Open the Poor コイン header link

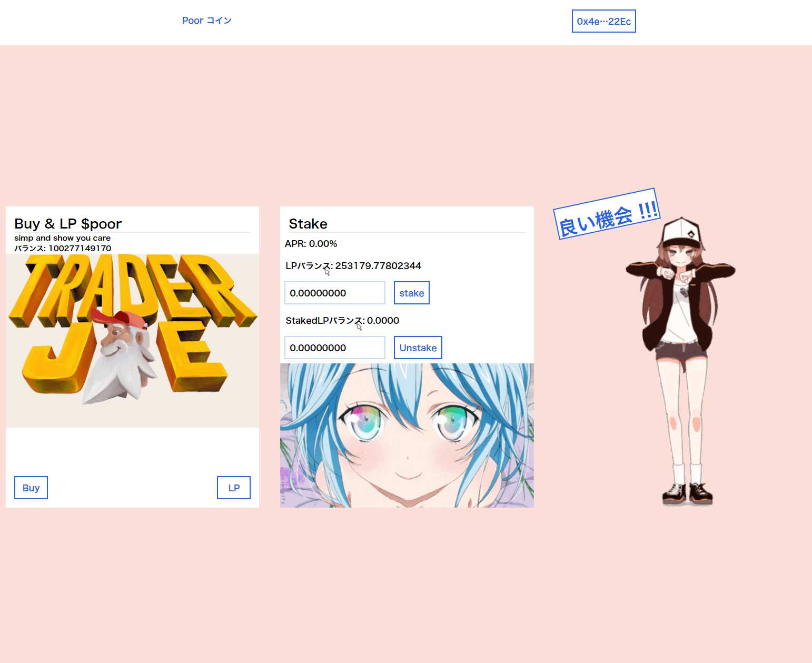(206, 21)
